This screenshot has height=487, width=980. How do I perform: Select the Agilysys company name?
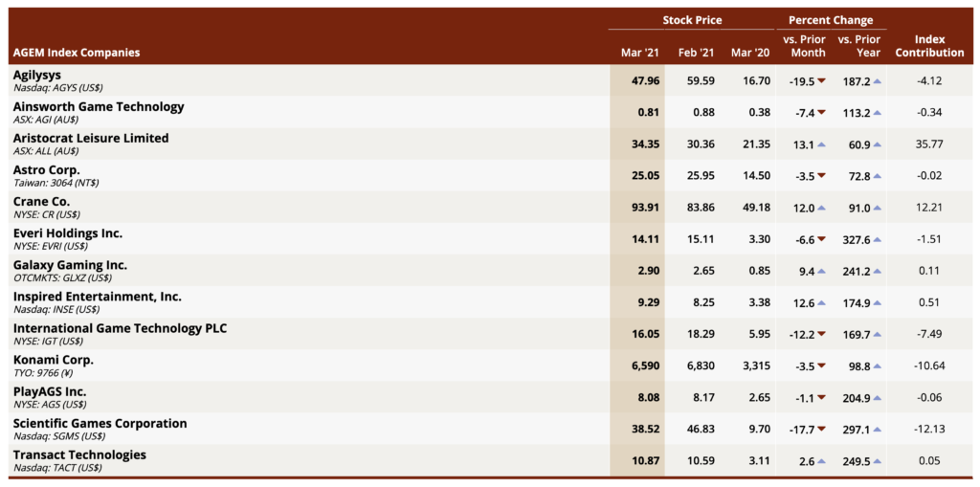click(x=37, y=75)
